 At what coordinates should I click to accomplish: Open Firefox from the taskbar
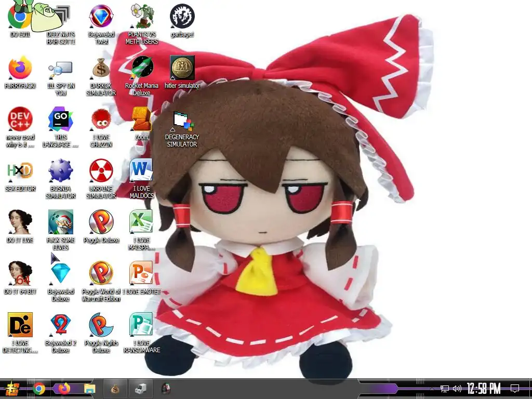[64, 389]
